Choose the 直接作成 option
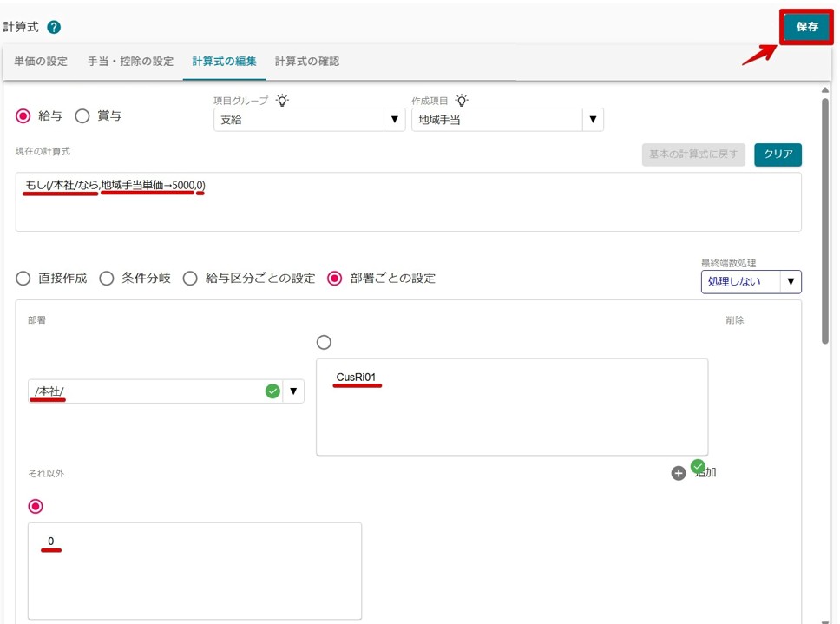Image resolution: width=840 pixels, height=624 pixels. (23, 278)
